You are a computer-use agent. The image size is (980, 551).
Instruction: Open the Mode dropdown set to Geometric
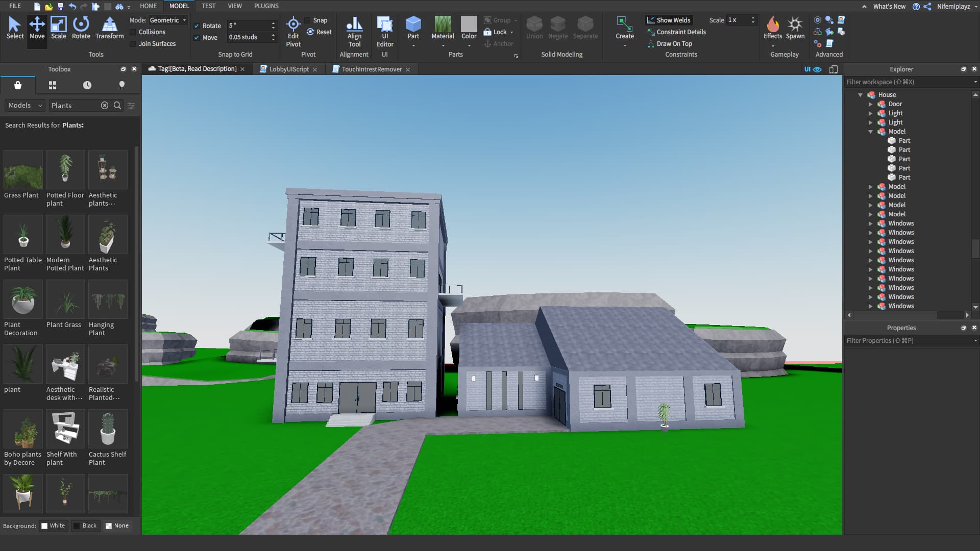coord(168,20)
